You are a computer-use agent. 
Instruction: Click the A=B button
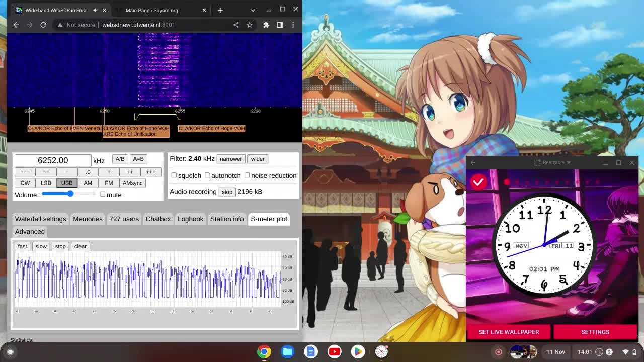(x=138, y=159)
